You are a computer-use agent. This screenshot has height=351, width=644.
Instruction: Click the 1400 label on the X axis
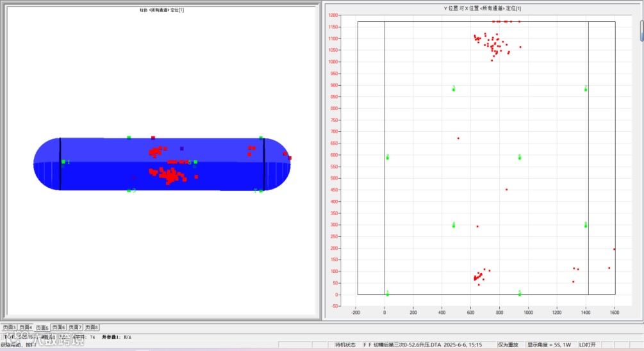click(x=586, y=313)
